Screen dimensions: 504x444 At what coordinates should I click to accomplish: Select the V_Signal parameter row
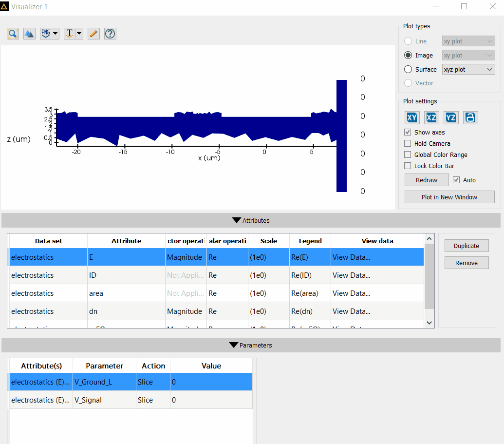pyautogui.click(x=131, y=400)
